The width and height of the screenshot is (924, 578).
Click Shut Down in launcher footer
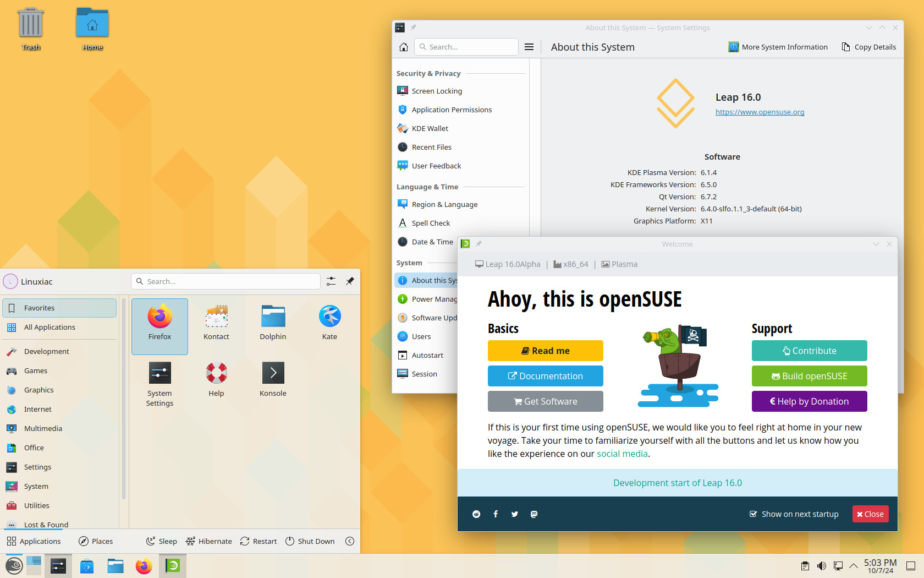[310, 541]
